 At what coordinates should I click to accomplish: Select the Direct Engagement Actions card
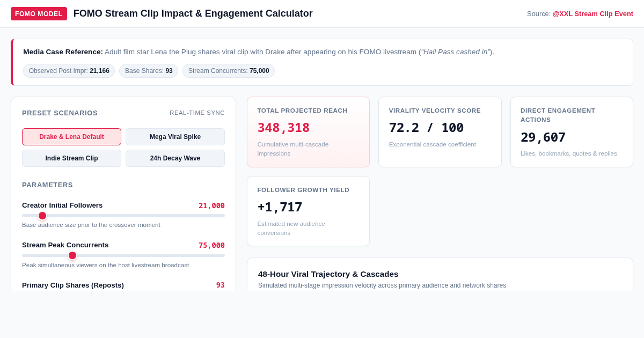click(x=572, y=132)
